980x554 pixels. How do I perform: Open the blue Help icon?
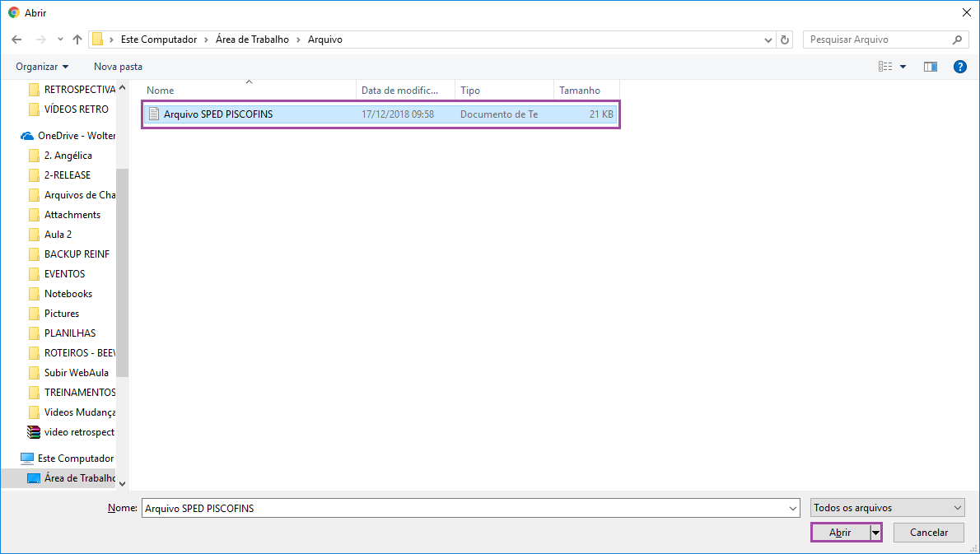[960, 67]
